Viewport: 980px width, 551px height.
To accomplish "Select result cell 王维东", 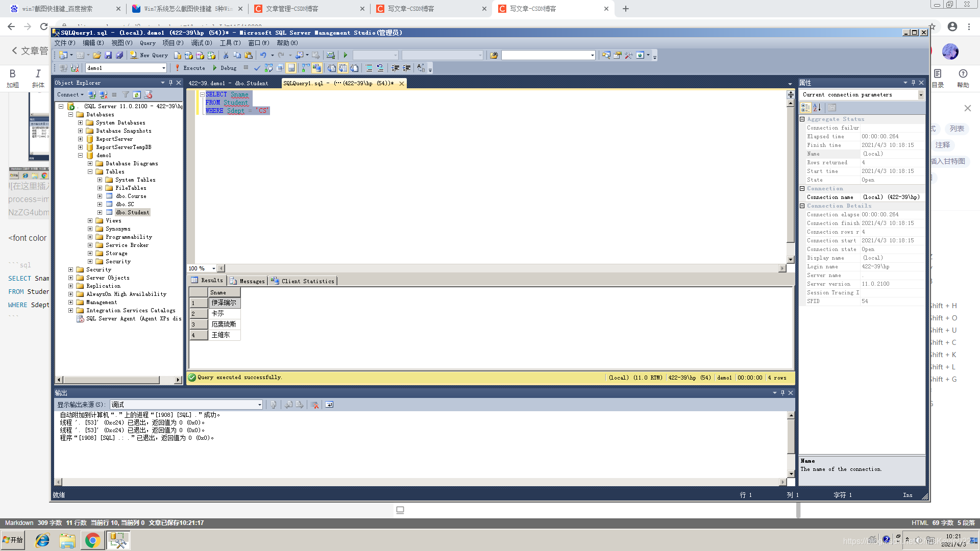I will [x=224, y=335].
